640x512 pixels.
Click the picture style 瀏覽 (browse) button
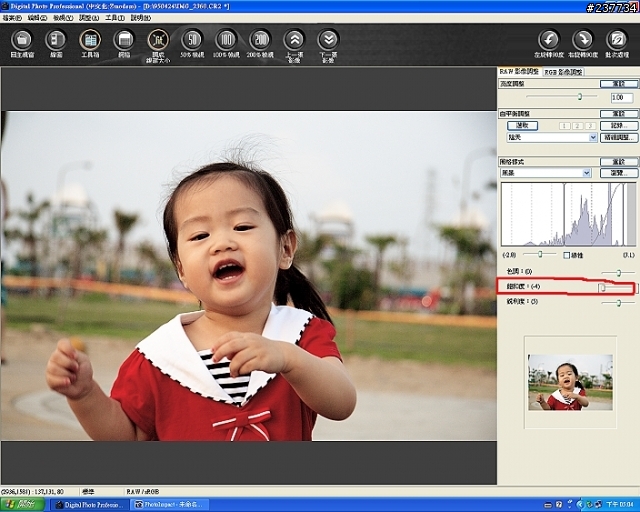click(619, 173)
